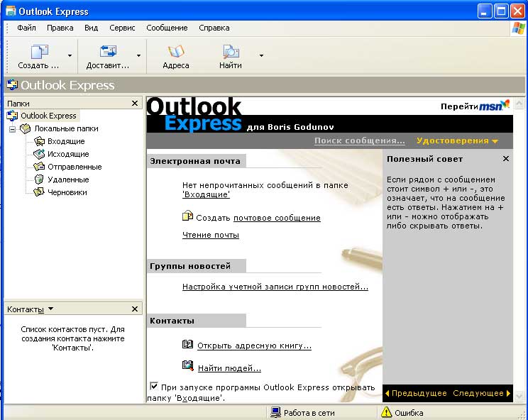
Task: Open the Адреса address book icon
Action: coord(175,52)
